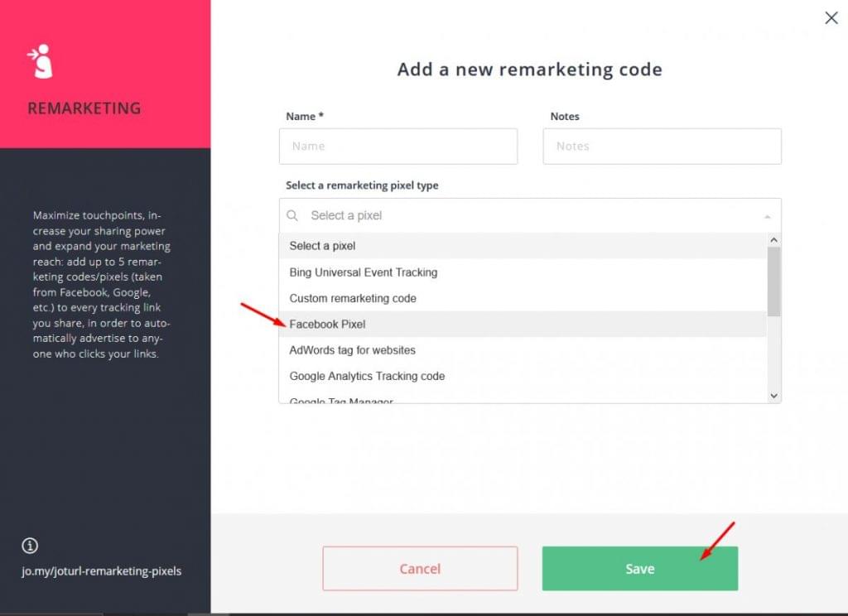Click the info circle icon
848x616 pixels.
[30, 545]
